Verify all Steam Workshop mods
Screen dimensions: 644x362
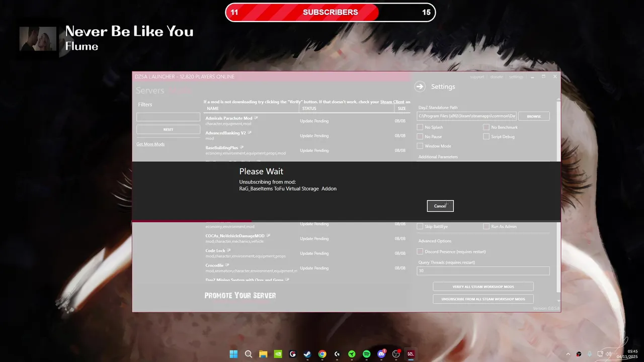[483, 287]
